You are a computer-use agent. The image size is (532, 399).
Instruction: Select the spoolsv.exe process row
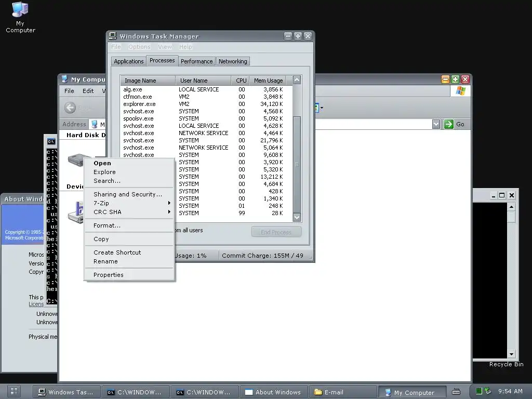[x=206, y=118]
